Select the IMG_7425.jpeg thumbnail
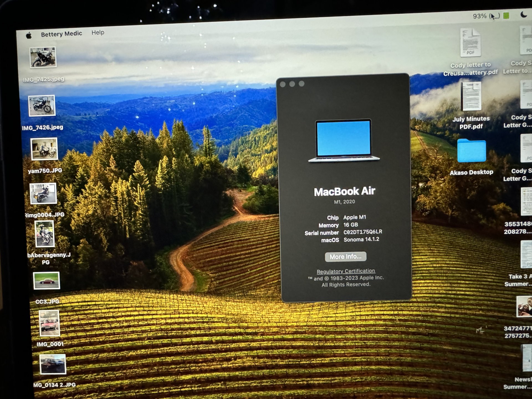532x399 pixels. click(43, 57)
